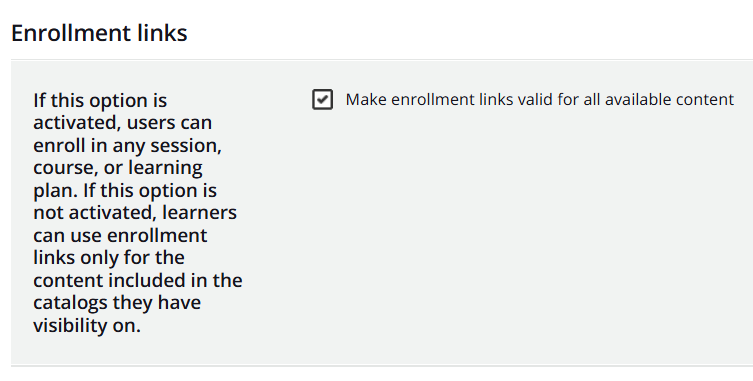Viewport: 753px width, 381px height.
Task: Click the text 'activated, users can'
Action: coord(122,123)
